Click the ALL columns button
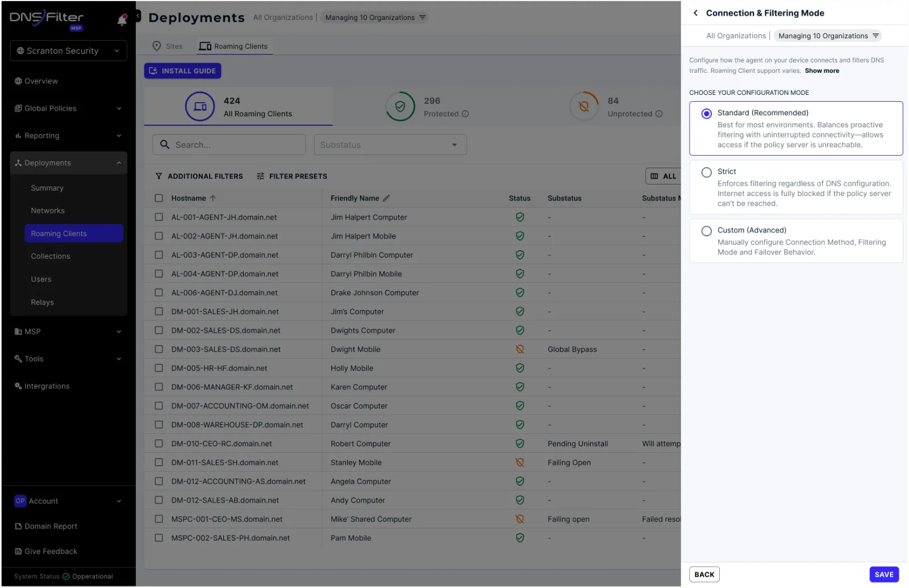Image resolution: width=909 pixels, height=588 pixels. [x=664, y=176]
